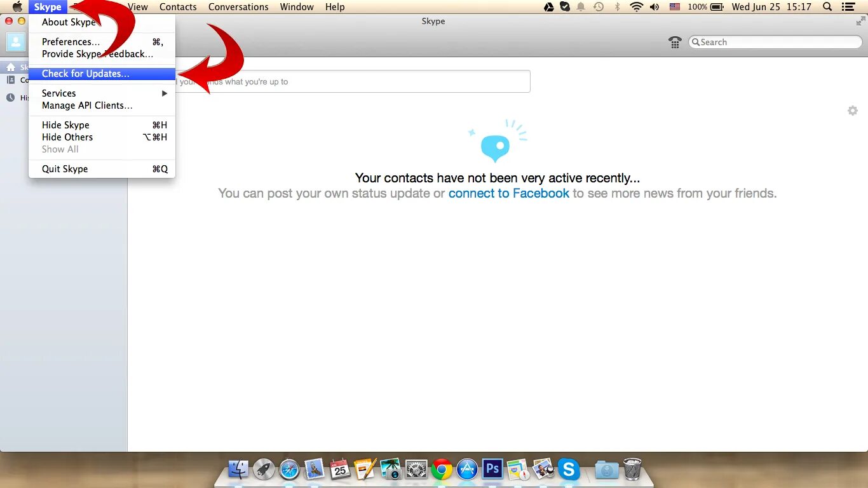Click the Skype Search field
This screenshot has height=488, width=868.
pyautogui.click(x=775, y=42)
